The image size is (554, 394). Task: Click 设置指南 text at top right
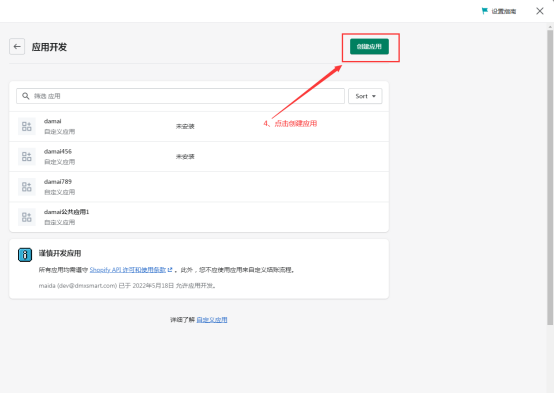(504, 11)
